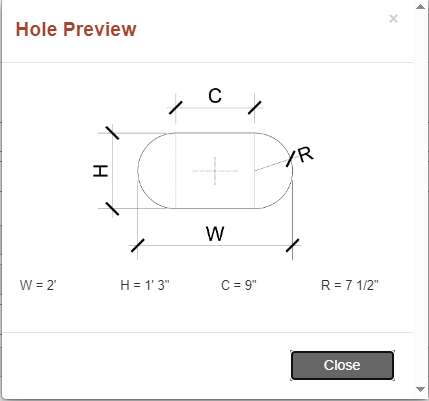Click the Close button

[x=342, y=365]
